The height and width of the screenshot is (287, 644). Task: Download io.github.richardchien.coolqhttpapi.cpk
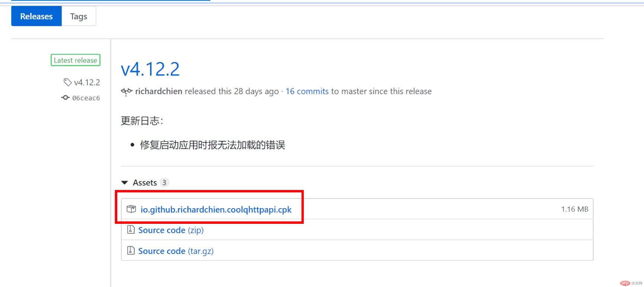coord(216,209)
